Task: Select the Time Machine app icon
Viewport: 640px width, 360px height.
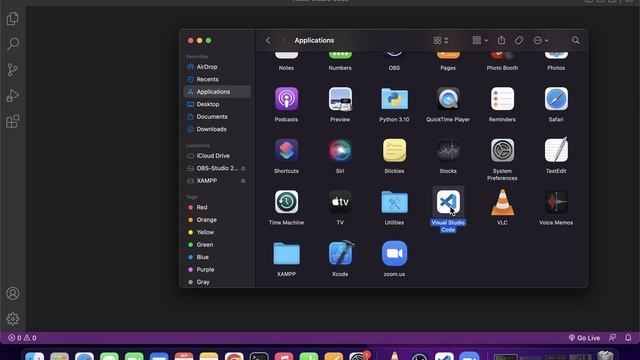Action: coord(286,202)
